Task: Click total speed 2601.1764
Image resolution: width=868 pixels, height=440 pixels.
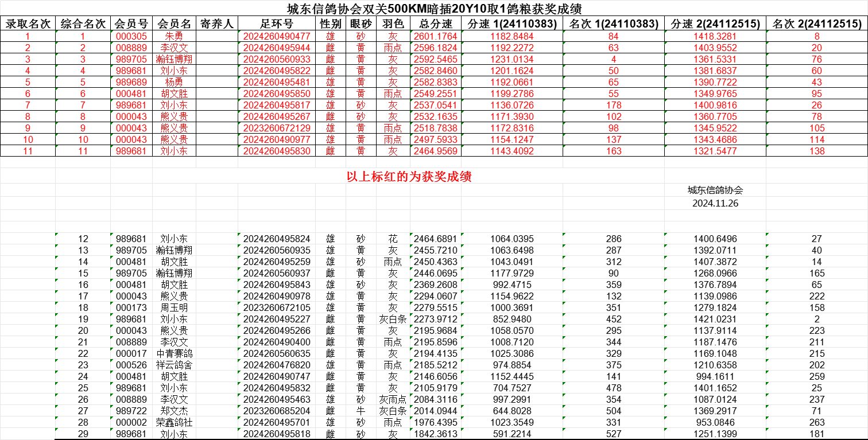Action: pos(436,36)
